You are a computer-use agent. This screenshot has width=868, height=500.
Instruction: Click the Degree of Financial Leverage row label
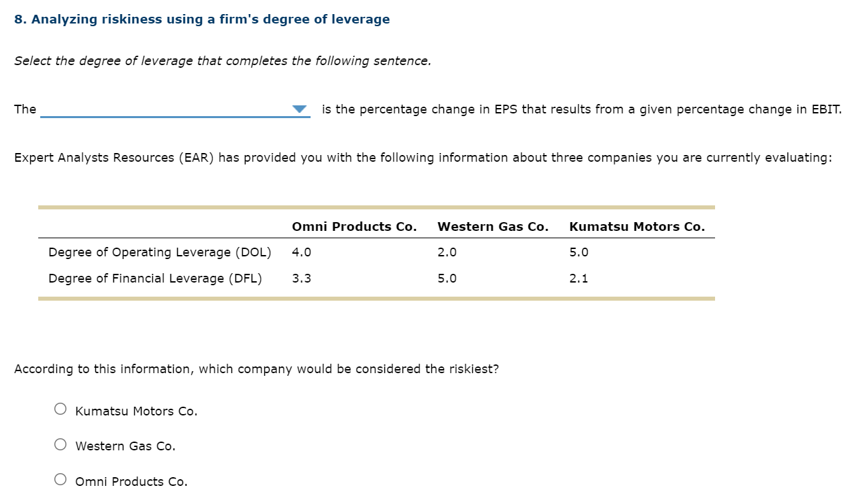tap(155, 279)
